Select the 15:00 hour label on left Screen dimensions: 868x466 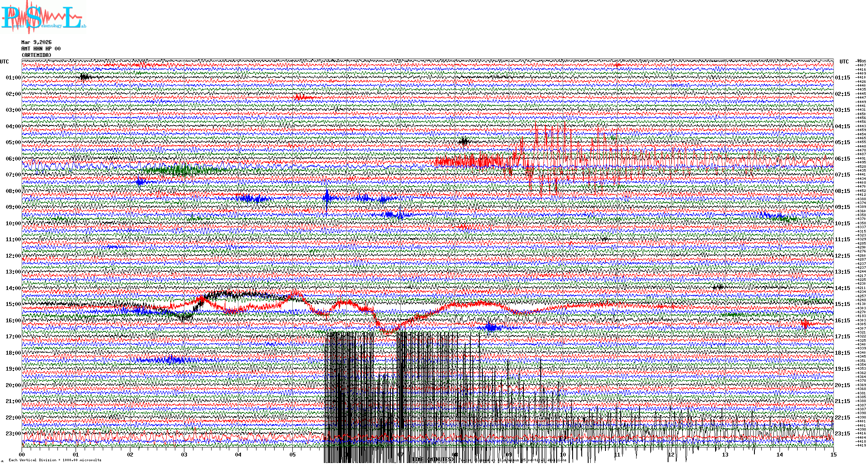click(13, 304)
